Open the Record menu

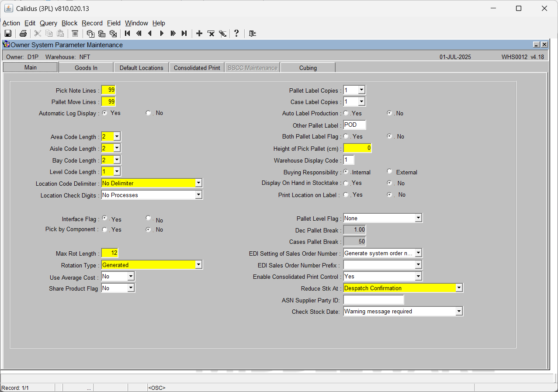coord(92,23)
